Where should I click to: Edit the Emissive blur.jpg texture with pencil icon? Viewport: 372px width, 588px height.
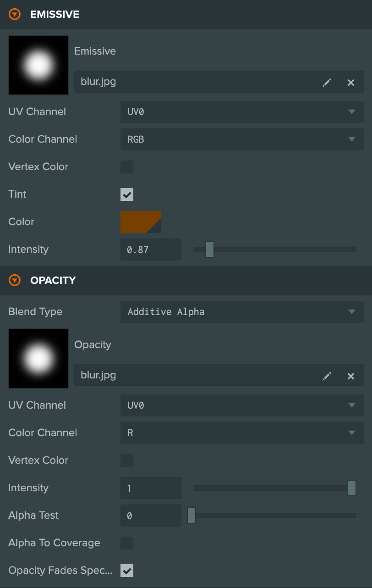click(327, 83)
